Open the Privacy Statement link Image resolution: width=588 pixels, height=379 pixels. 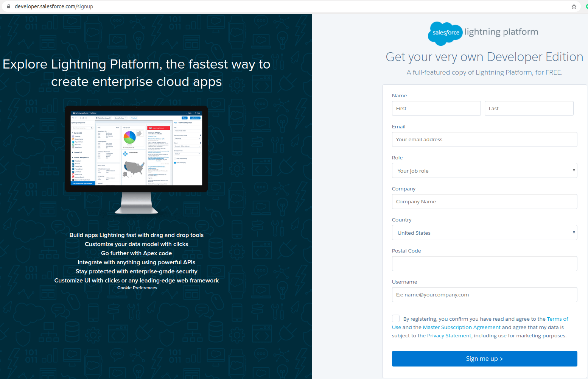pos(449,335)
